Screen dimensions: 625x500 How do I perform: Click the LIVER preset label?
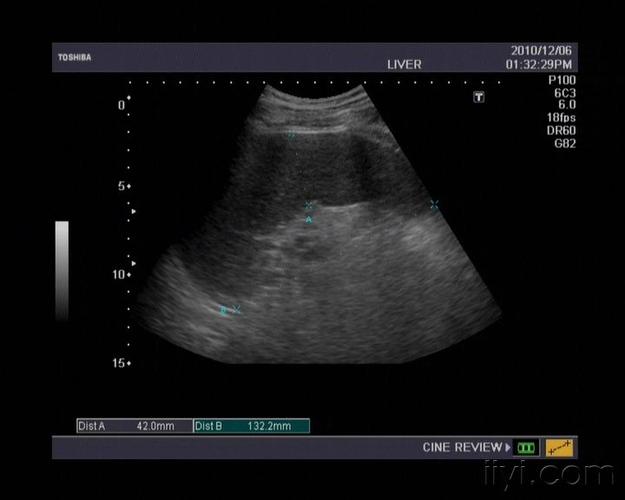pyautogui.click(x=404, y=64)
